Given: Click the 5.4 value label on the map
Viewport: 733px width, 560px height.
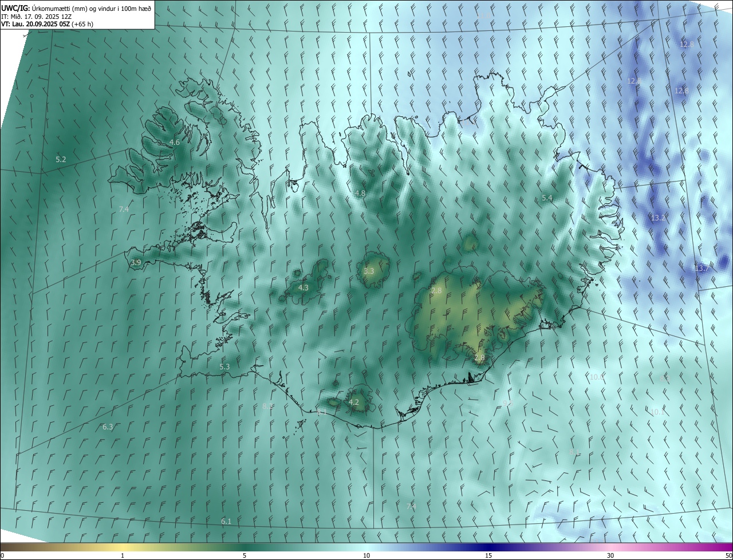Looking at the screenshot, I should pyautogui.click(x=547, y=198).
